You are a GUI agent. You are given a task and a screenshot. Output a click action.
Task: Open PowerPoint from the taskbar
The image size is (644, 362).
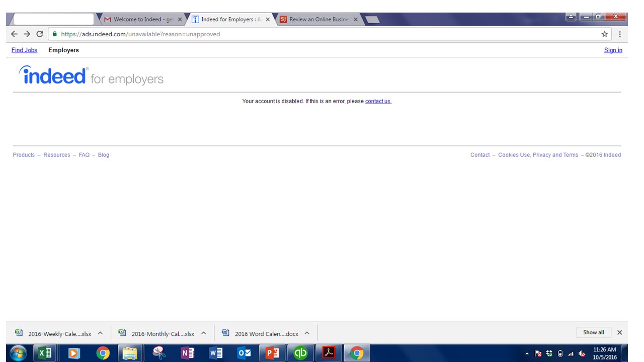(272, 353)
